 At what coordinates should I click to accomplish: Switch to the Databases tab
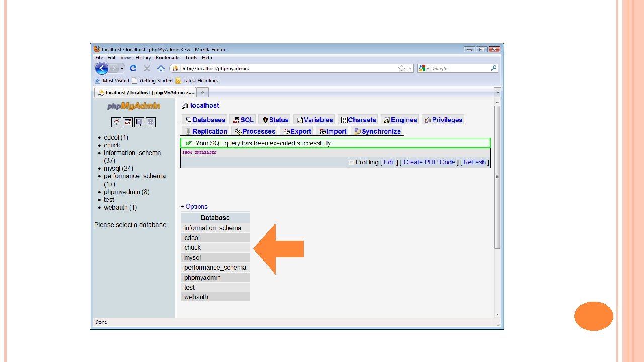pyautogui.click(x=205, y=120)
